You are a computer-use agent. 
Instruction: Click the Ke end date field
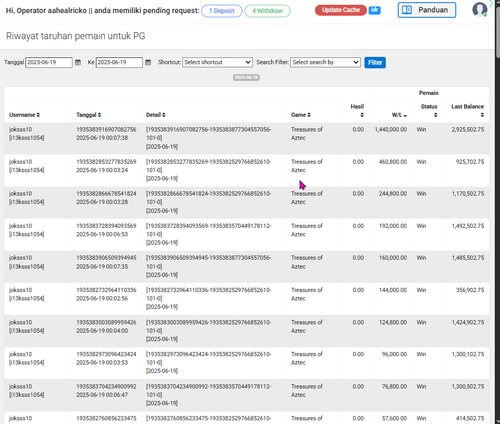[x=119, y=62]
